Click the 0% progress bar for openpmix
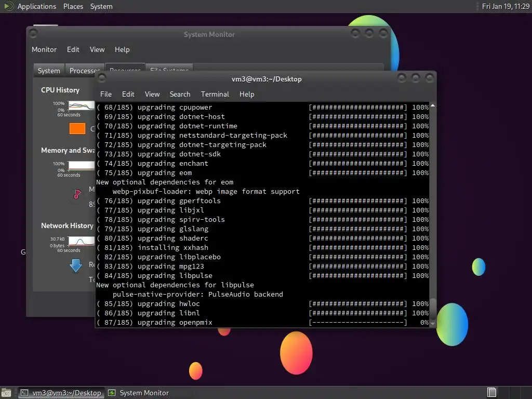Viewport: 532px width, 399px height. click(358, 323)
